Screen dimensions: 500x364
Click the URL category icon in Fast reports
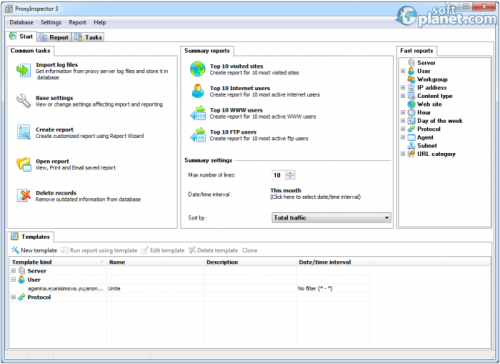(411, 154)
